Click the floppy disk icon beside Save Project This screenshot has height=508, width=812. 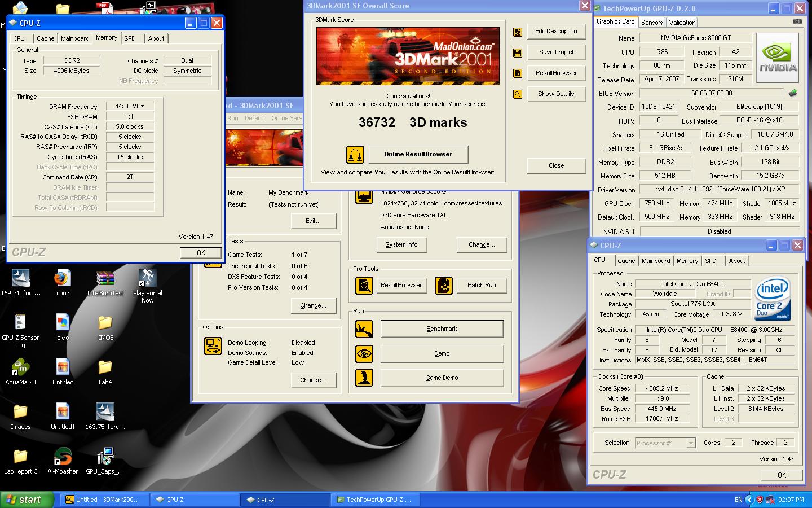517,53
